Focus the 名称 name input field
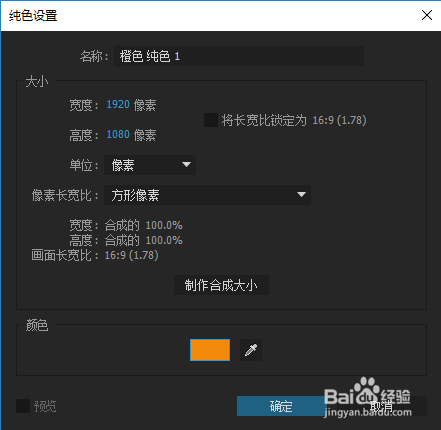 (x=239, y=56)
